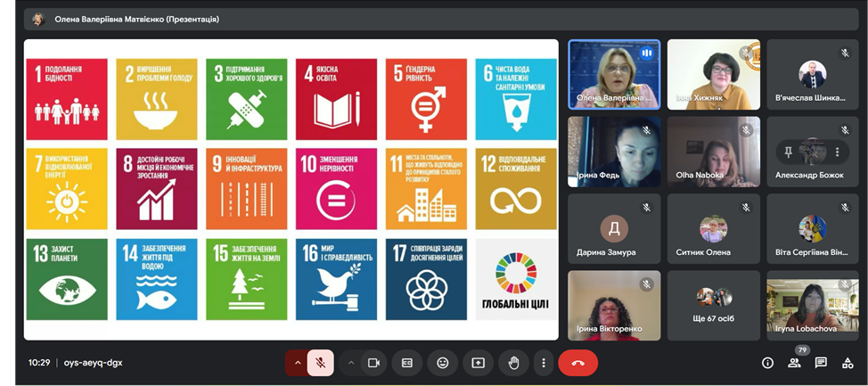868x386 pixels.
Task: Pin Александр Божок's tile
Action: click(x=789, y=152)
